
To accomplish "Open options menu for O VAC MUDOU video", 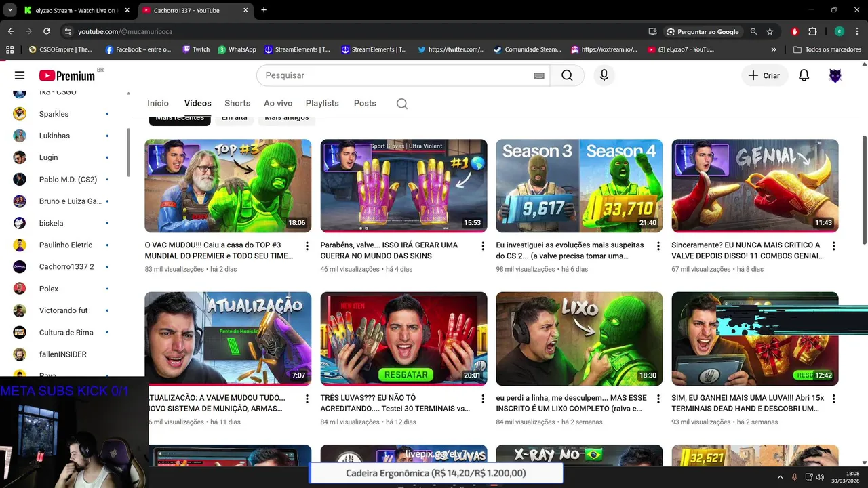I will 307,246.
